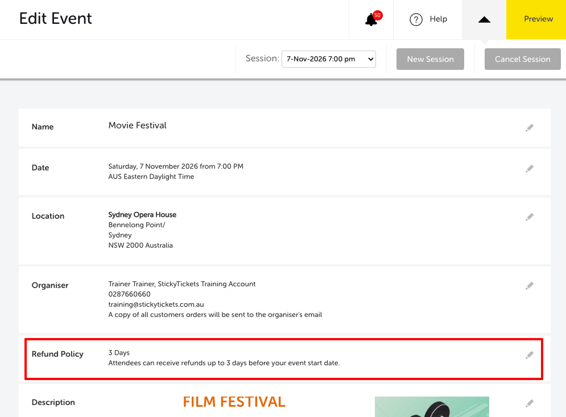The height and width of the screenshot is (417, 566).
Task: Click the red notification count badge
Action: (x=378, y=15)
